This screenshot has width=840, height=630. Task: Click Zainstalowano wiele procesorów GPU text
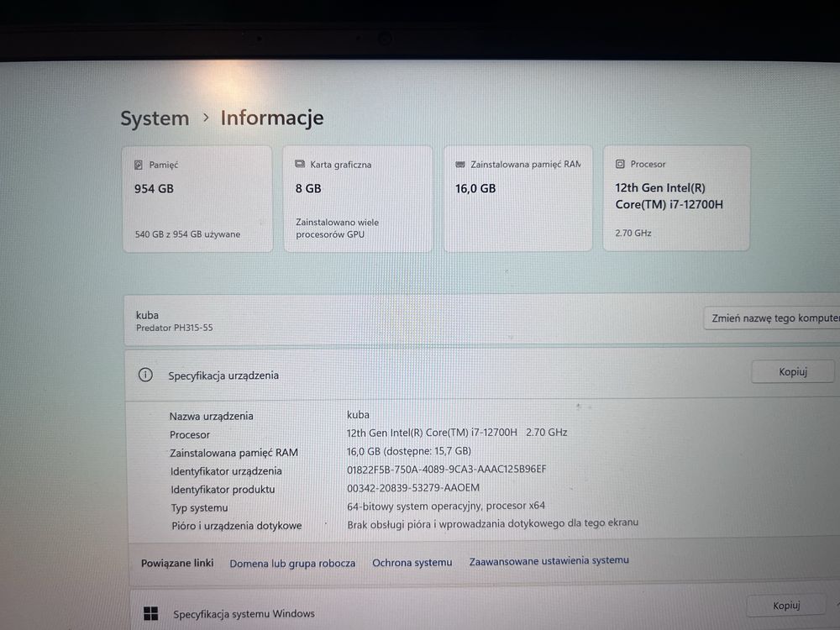click(x=337, y=228)
